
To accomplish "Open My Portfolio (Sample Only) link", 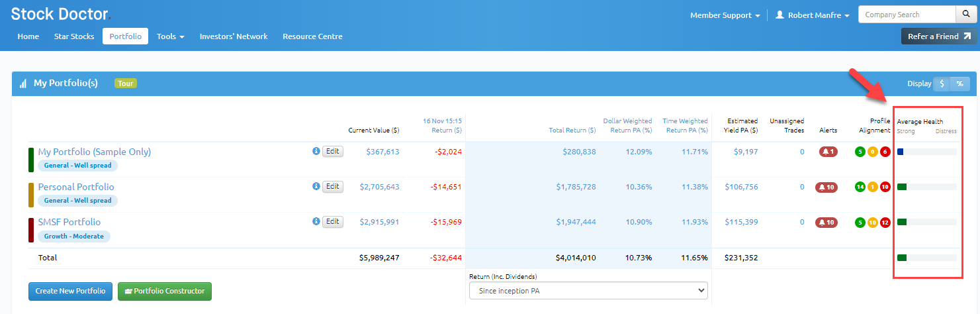I will click(x=95, y=152).
